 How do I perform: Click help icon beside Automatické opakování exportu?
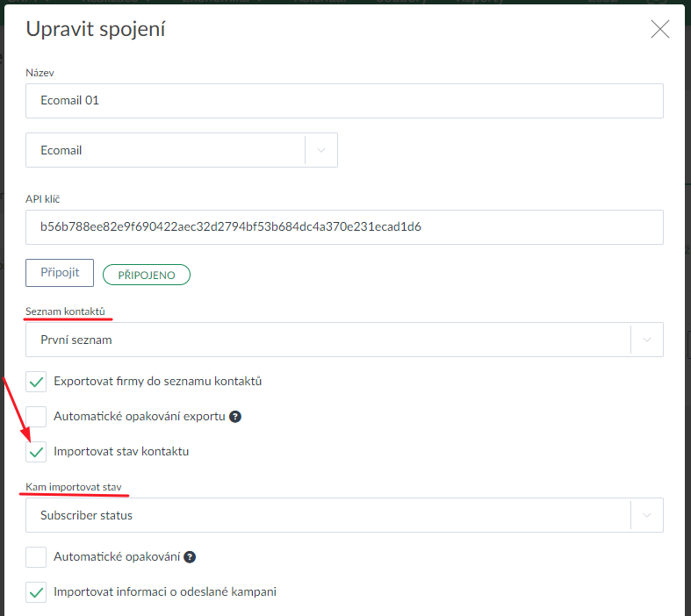(x=235, y=417)
